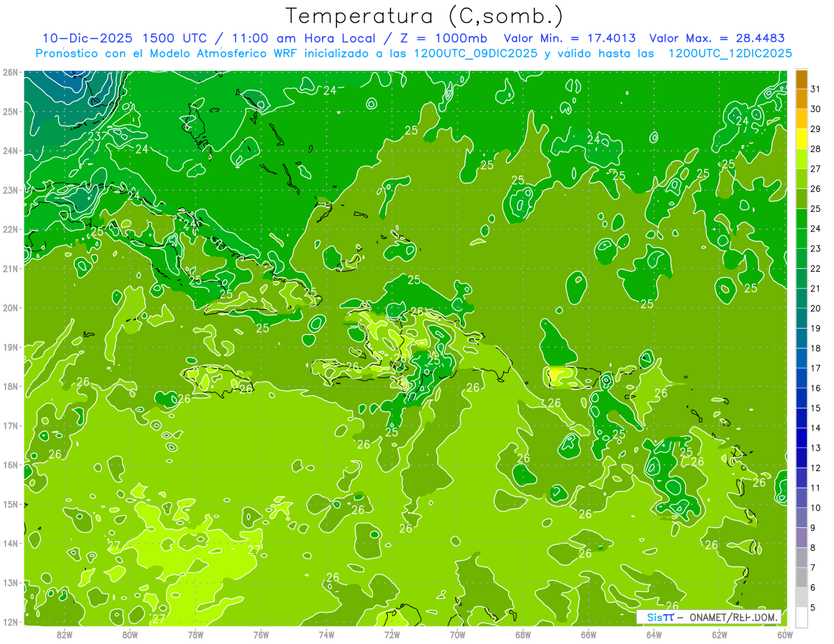
Task: Click the number 5 on the color scale
Action: (813, 607)
